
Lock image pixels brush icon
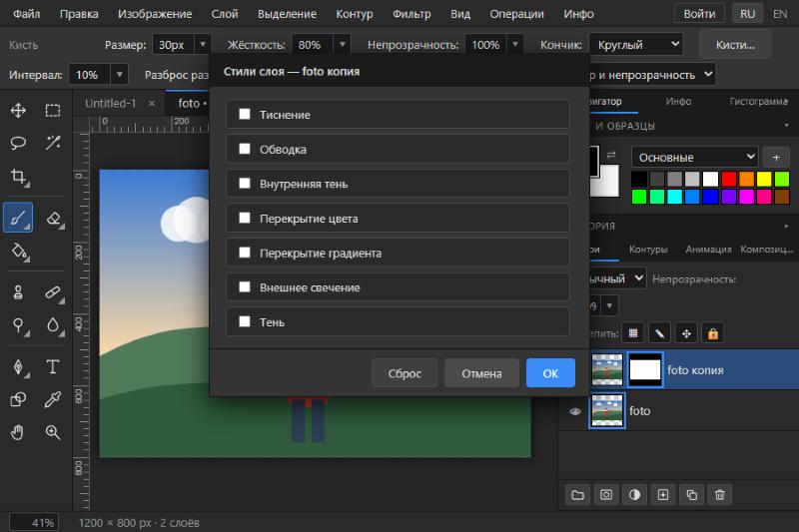(659, 333)
